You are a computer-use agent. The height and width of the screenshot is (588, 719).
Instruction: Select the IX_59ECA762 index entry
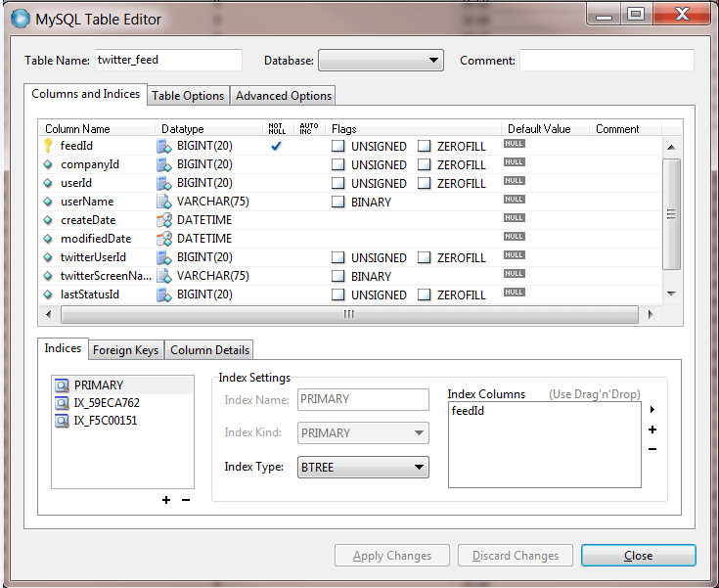pos(123,403)
